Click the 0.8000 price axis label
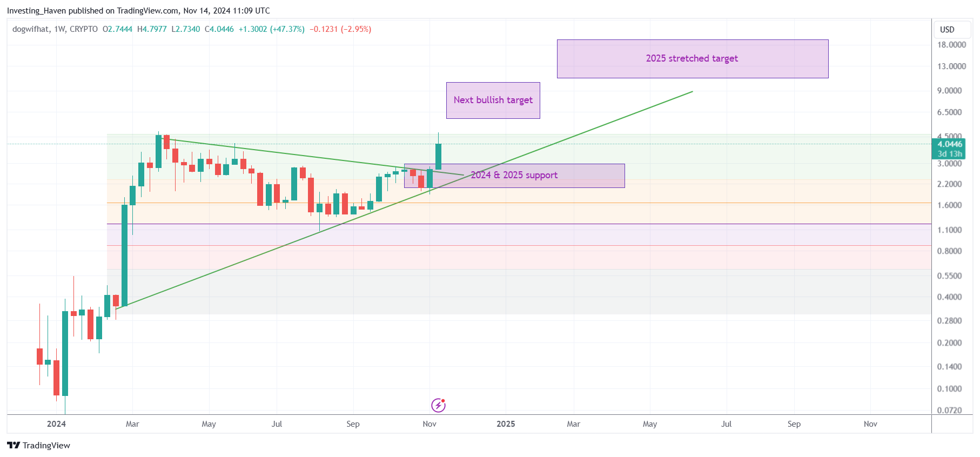The width and height of the screenshot is (980, 457). pos(949,251)
